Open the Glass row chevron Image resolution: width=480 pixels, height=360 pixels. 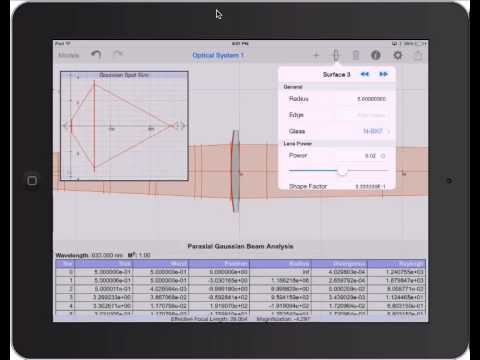[x=388, y=131]
